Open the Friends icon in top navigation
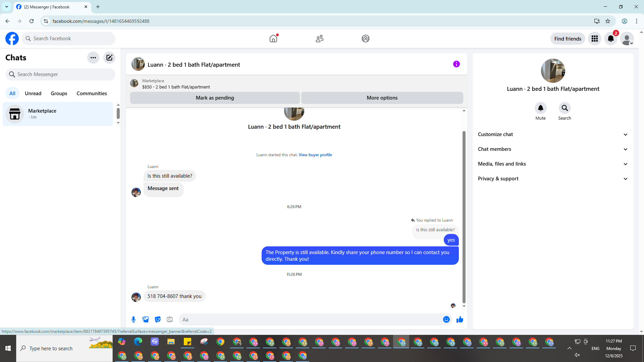Screen dimensions: 644x362 point(320,39)
